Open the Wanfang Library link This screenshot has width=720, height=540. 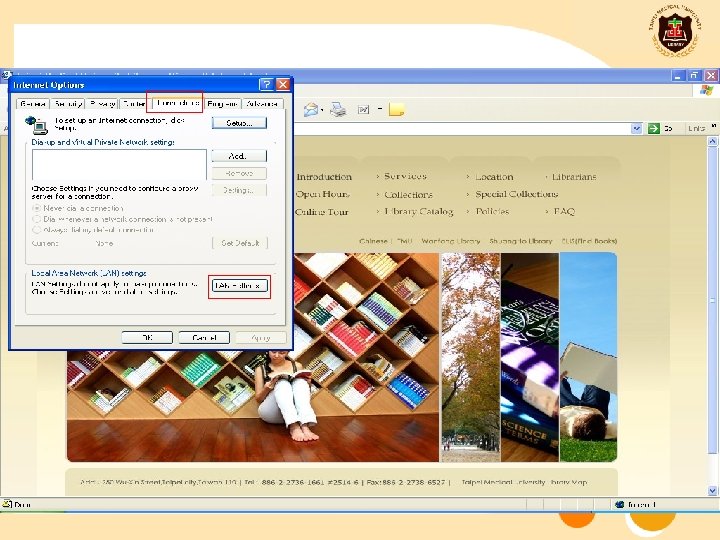[450, 241]
